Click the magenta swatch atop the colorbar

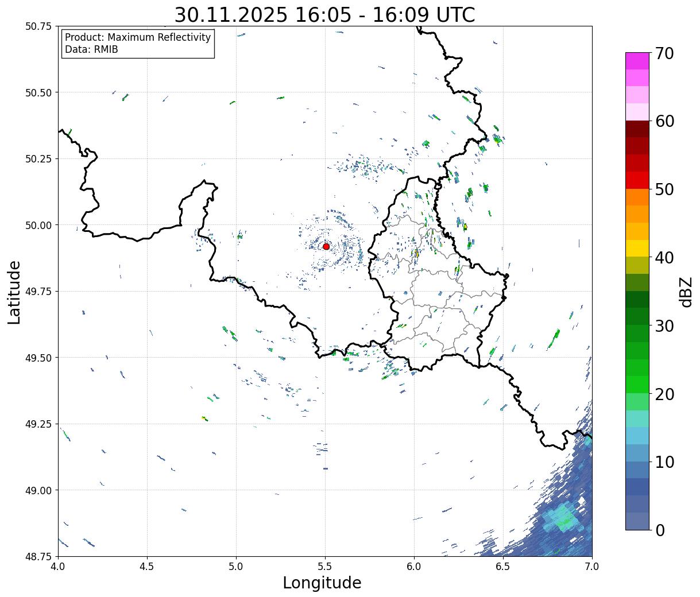coord(637,61)
